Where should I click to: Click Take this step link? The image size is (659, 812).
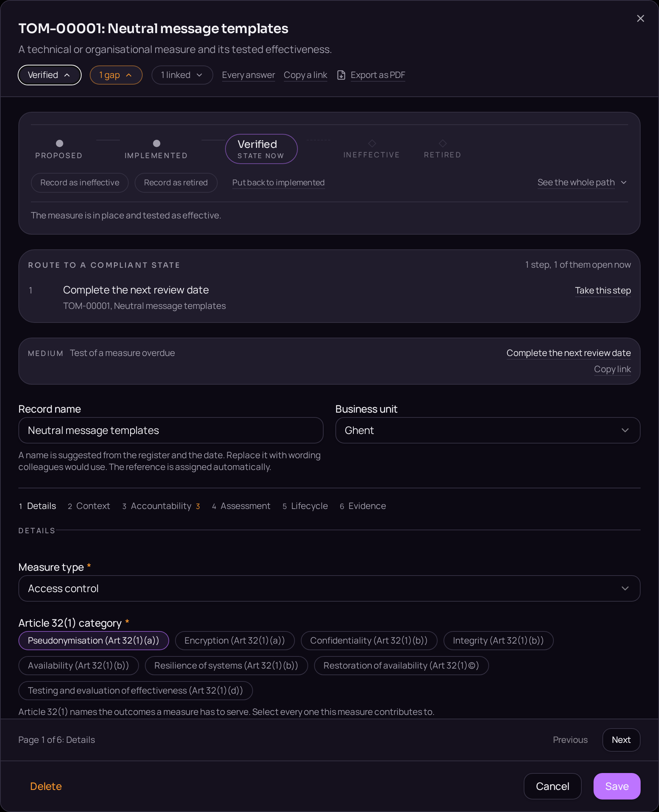pos(603,291)
